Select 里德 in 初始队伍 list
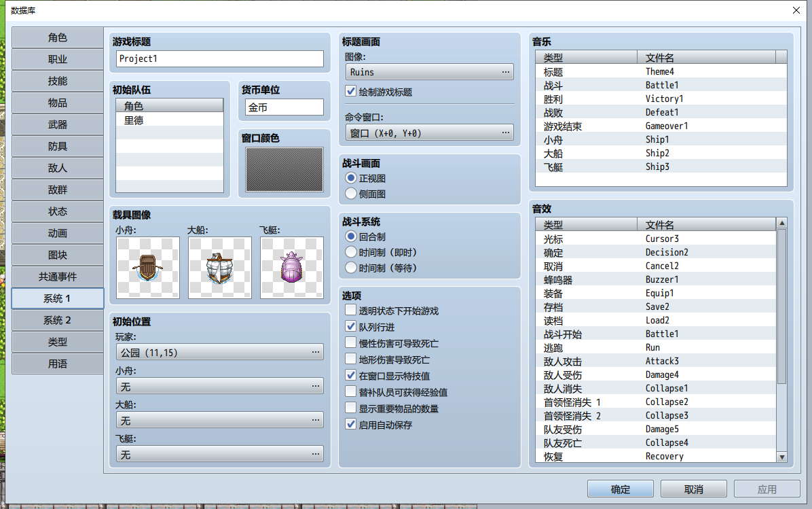Viewport: 812px width, 509px height. (170, 120)
